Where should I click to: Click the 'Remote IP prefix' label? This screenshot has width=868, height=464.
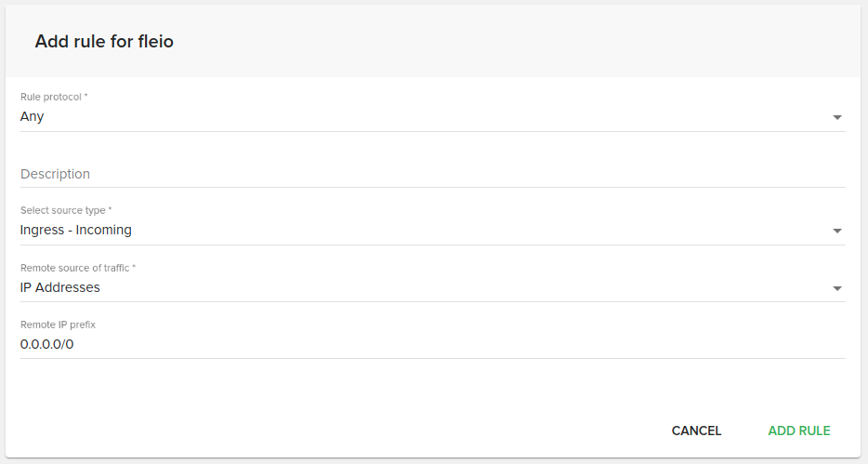(x=58, y=325)
